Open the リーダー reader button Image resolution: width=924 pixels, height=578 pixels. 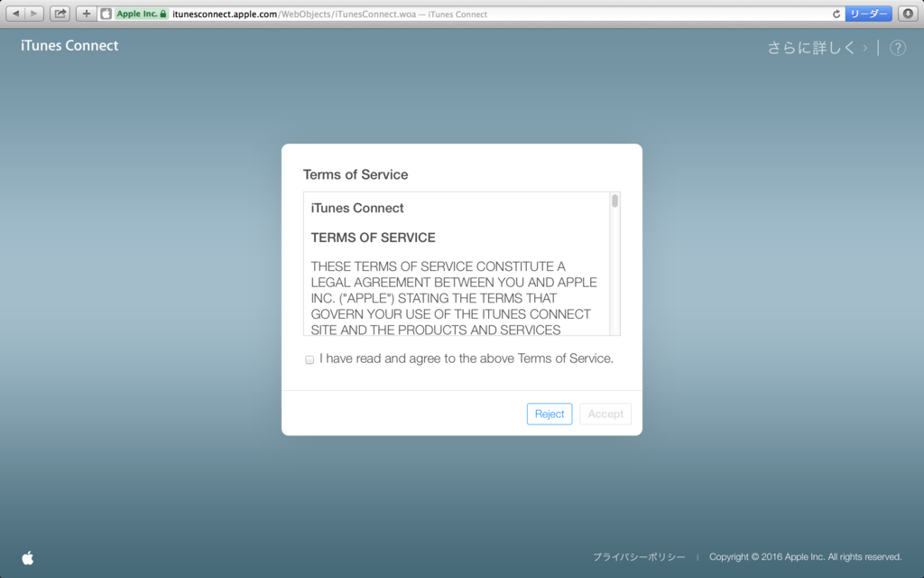(868, 14)
